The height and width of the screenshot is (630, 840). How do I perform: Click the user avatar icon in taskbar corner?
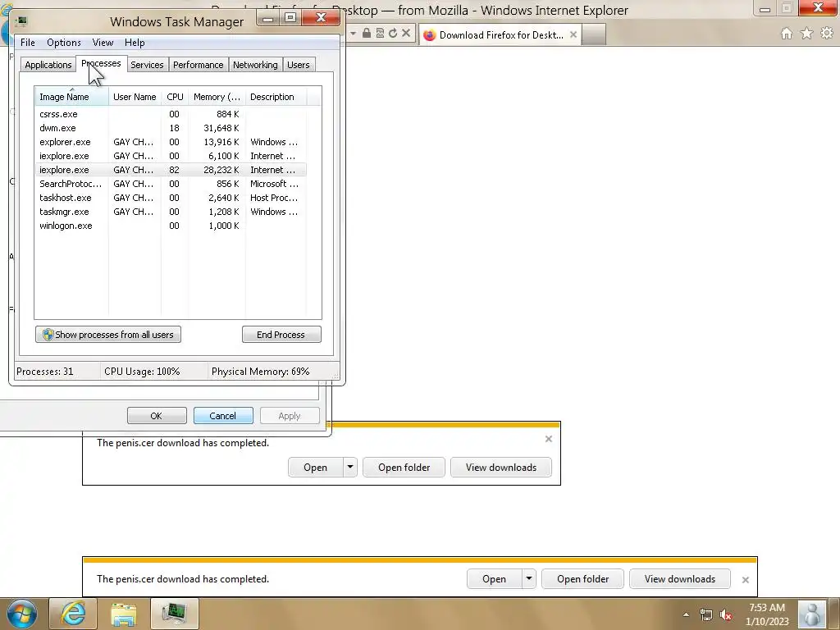812,614
